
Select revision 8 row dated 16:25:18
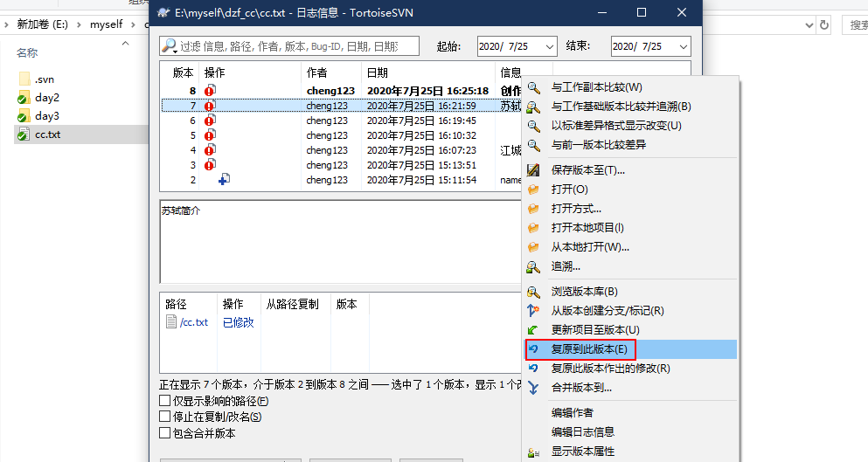(341, 91)
